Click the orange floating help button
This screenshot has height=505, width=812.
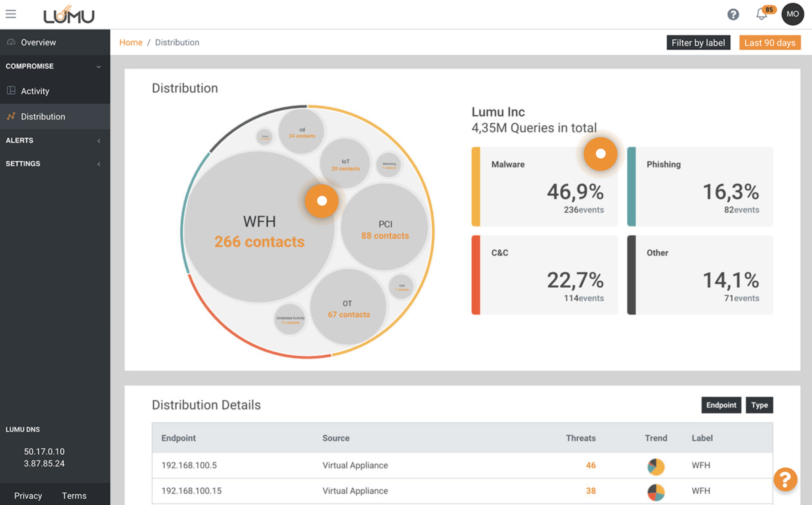[x=785, y=479]
